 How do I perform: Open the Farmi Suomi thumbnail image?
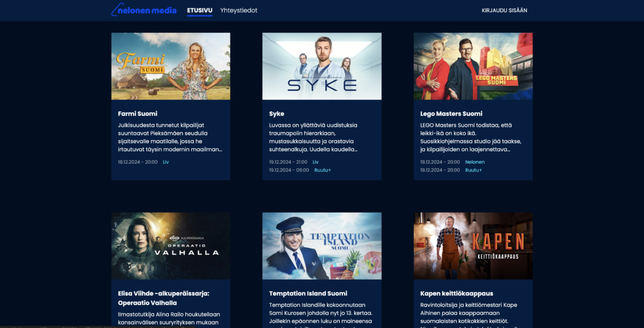(171, 66)
